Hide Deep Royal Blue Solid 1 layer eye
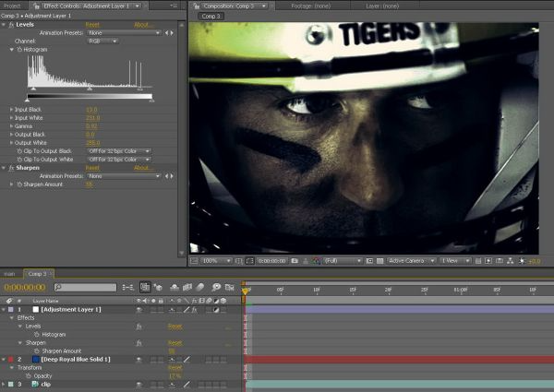554x392 pixels. [x=138, y=360]
